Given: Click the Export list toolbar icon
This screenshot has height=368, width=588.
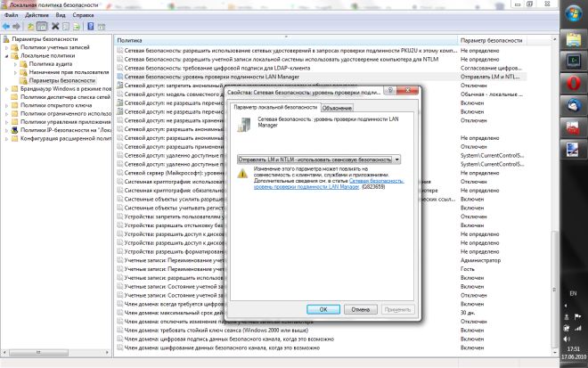Looking at the screenshot, I should [77, 26].
